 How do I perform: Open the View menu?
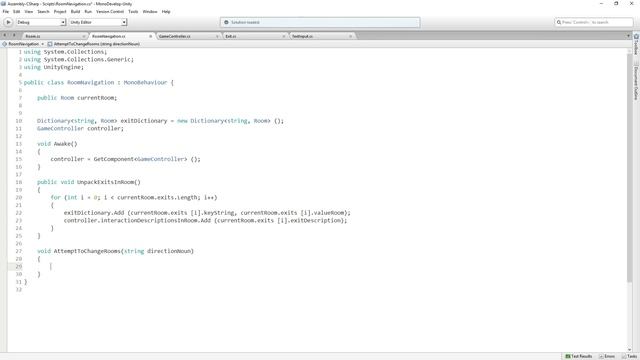pyautogui.click(x=29, y=11)
